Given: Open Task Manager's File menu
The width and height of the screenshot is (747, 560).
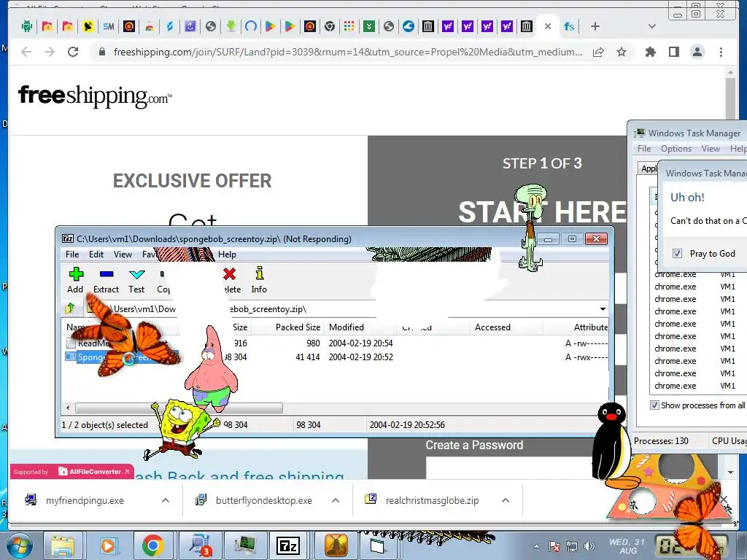Looking at the screenshot, I should point(644,149).
